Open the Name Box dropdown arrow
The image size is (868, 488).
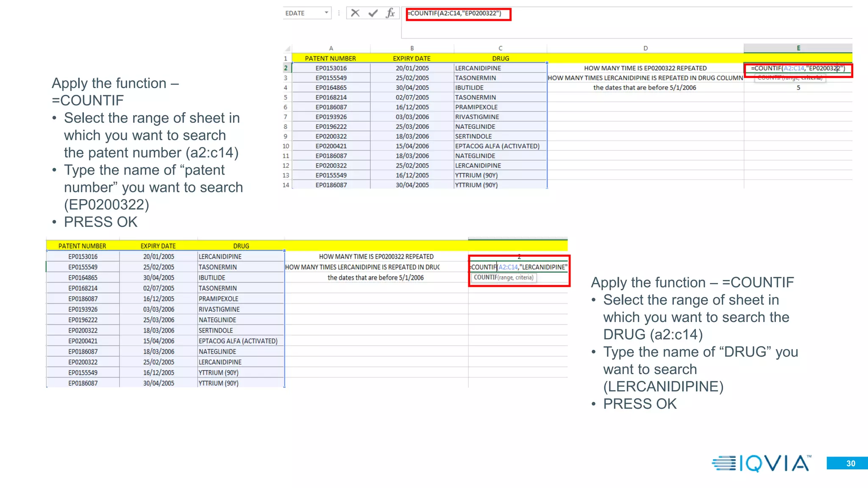click(326, 13)
